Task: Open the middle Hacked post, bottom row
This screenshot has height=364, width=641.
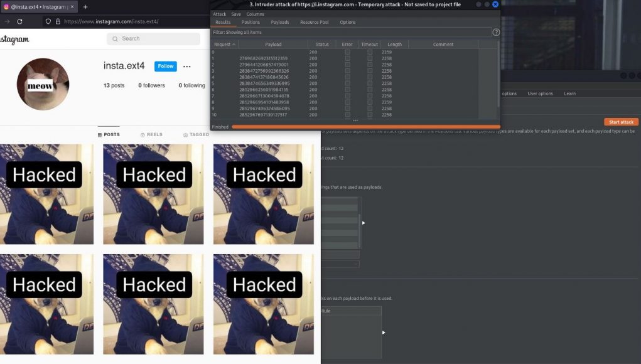Action: [153, 304]
